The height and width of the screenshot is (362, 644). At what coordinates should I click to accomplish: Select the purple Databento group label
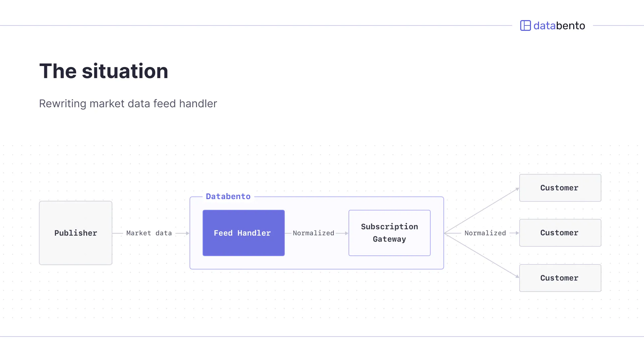tap(228, 196)
